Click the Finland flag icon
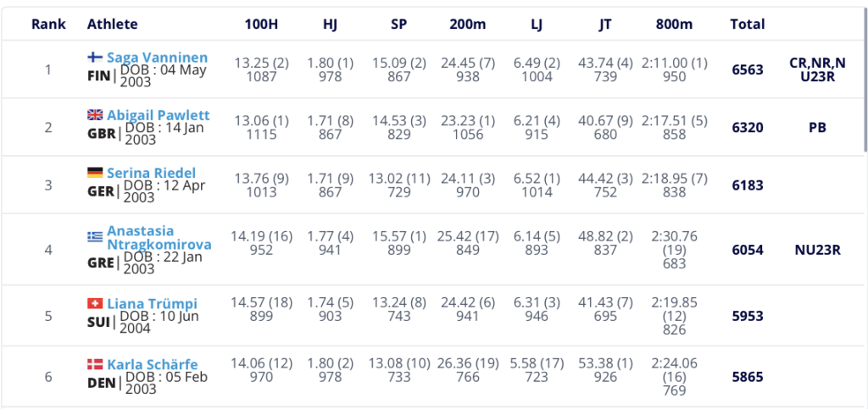The width and height of the screenshot is (868, 409). pos(95,58)
